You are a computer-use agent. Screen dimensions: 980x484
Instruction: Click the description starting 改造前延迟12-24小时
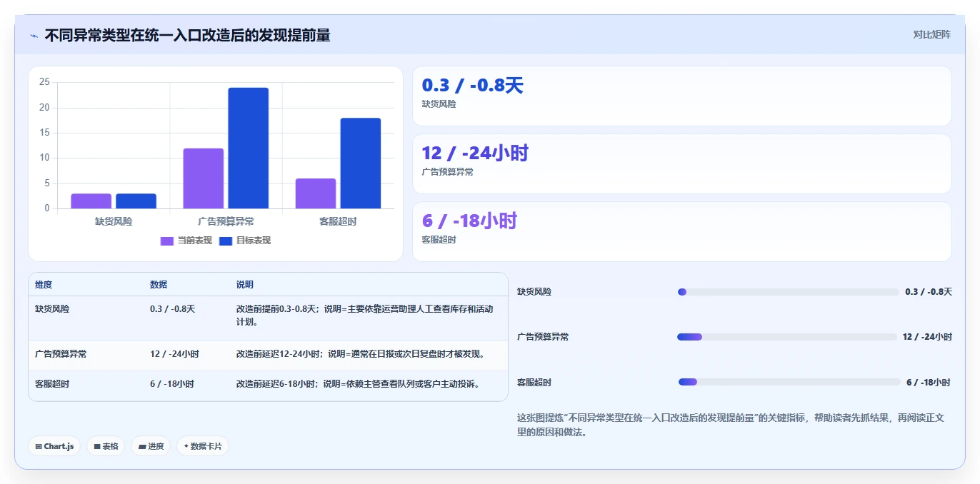tap(361, 353)
